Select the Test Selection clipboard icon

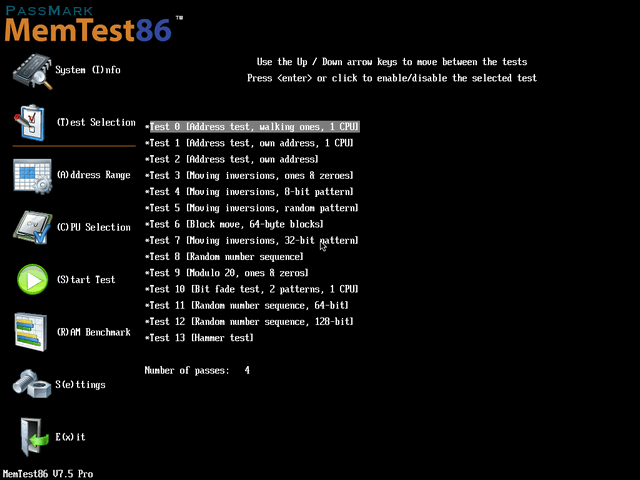(29, 122)
